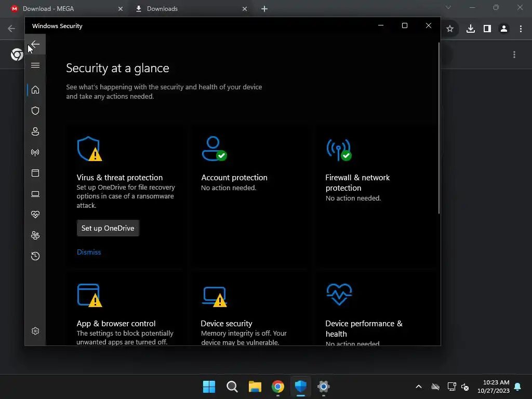Open the Chrome tab search chevron

pyautogui.click(x=448, y=7)
